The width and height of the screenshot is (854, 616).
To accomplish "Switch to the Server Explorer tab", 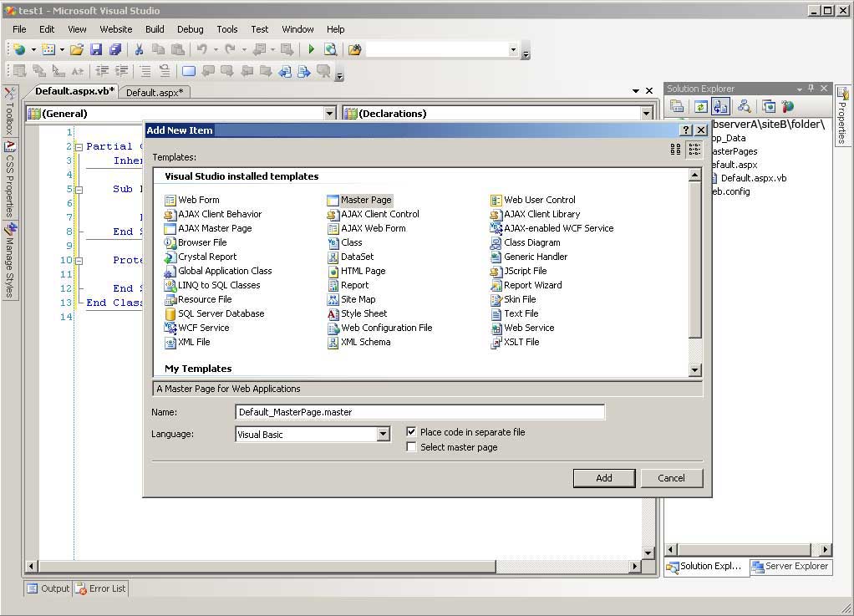I will [x=791, y=567].
